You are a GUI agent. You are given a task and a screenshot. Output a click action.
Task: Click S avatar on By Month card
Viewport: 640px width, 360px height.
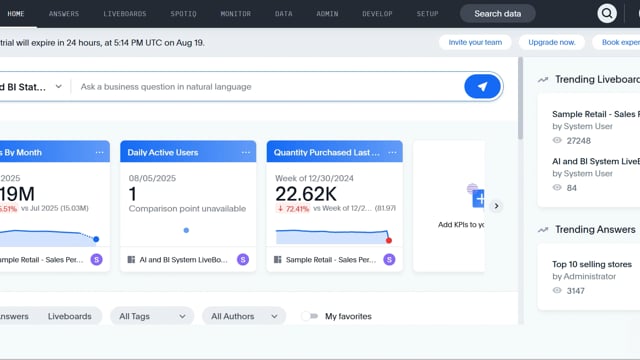pos(97,260)
